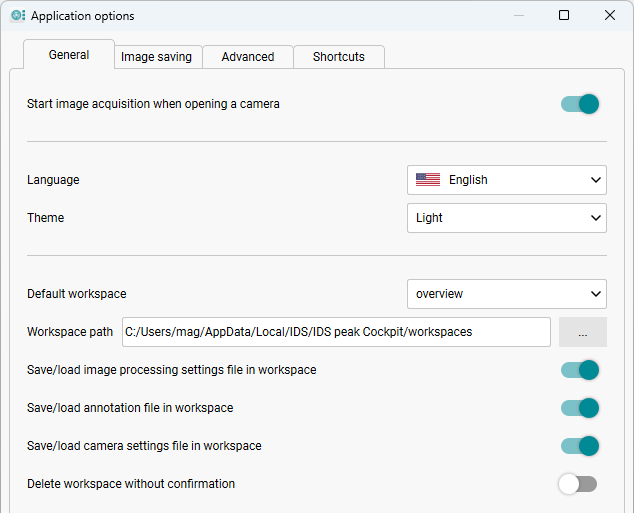
Task: Open the Theme dropdown showing Light
Action: [x=507, y=218]
